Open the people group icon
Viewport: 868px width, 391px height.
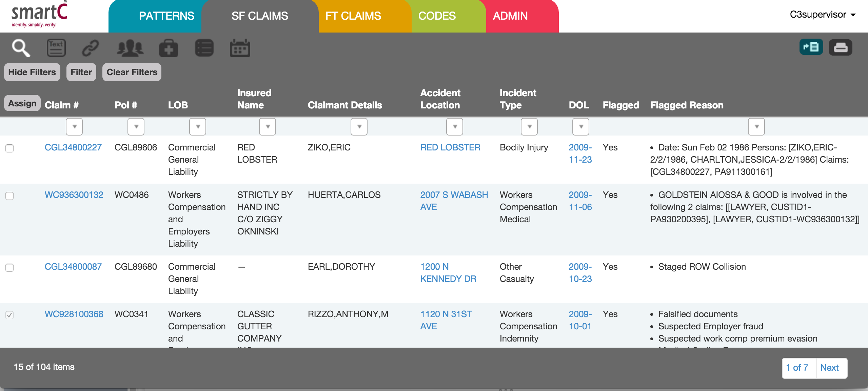pyautogui.click(x=130, y=48)
